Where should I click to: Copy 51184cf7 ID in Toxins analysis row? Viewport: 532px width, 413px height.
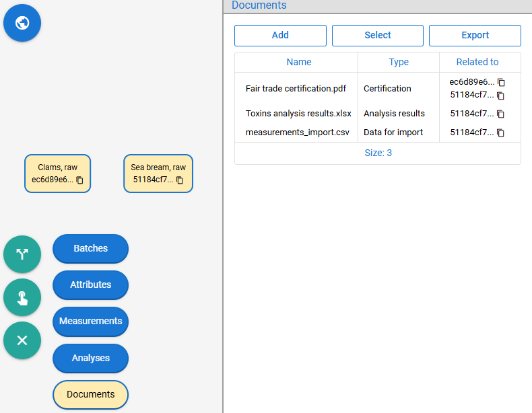click(x=500, y=114)
